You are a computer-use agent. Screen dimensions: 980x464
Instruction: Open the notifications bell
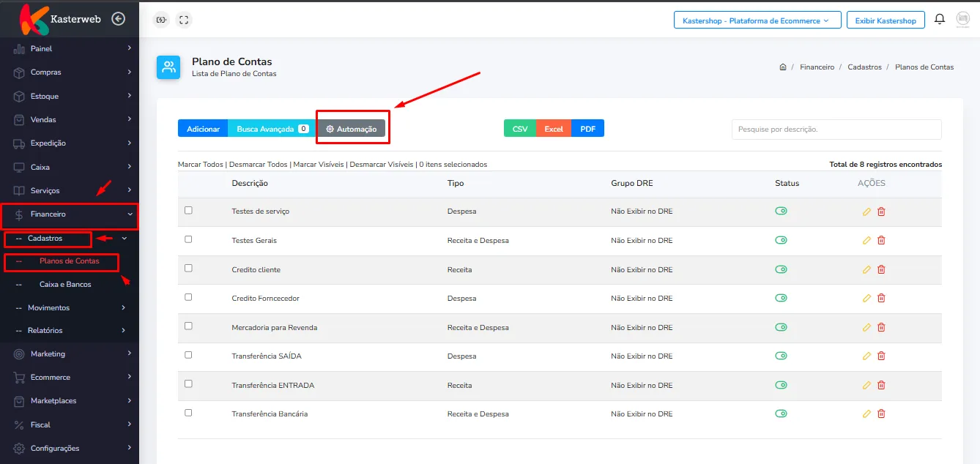[x=940, y=20]
